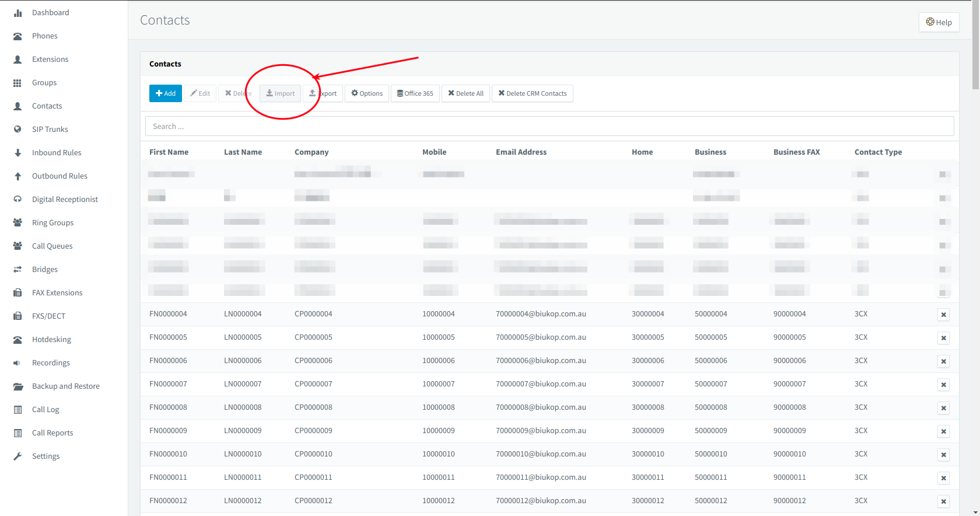Screen dimensions: 980x516
Task: Go to Call Queues in the sidebar
Action: 52,246
